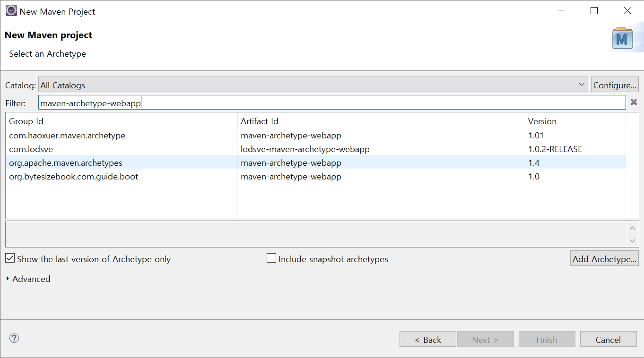Click the Cancel button
Viewport: 644px width, 358px height.
pyautogui.click(x=608, y=340)
